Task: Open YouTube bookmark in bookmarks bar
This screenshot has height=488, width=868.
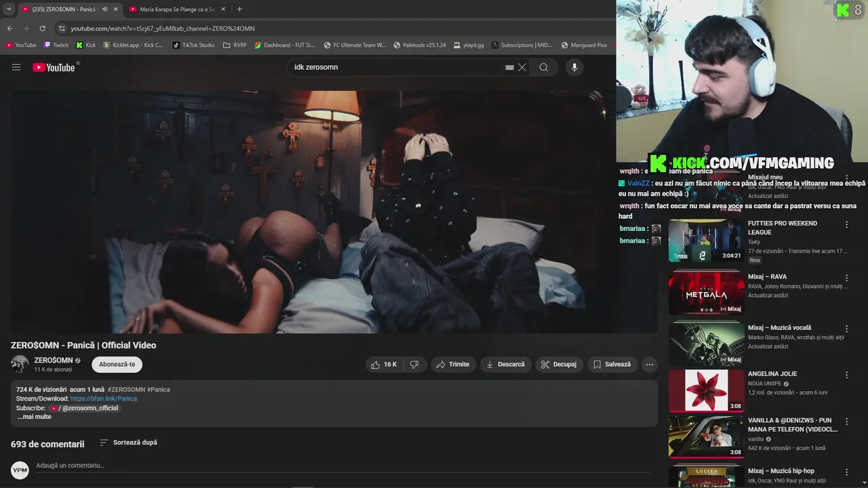Action: coord(21,45)
